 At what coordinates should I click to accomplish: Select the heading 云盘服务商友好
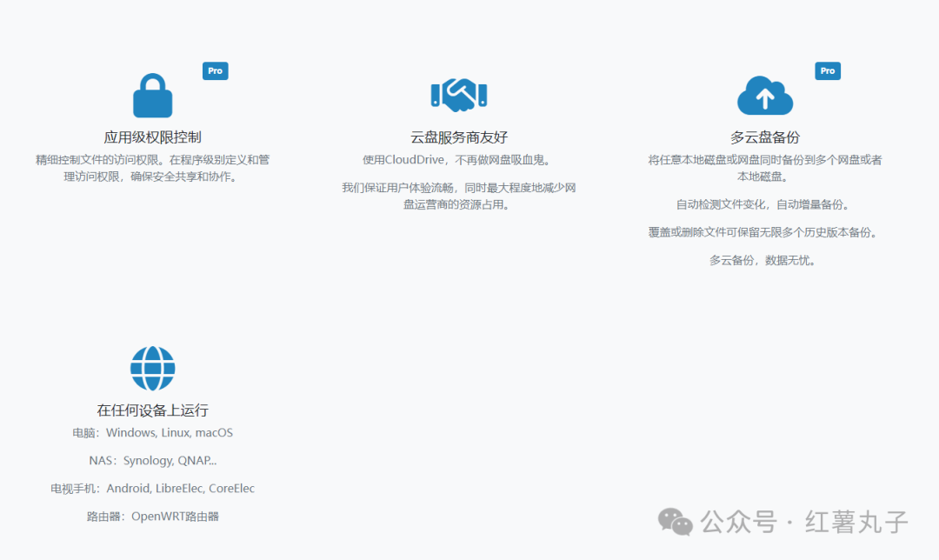click(x=459, y=137)
